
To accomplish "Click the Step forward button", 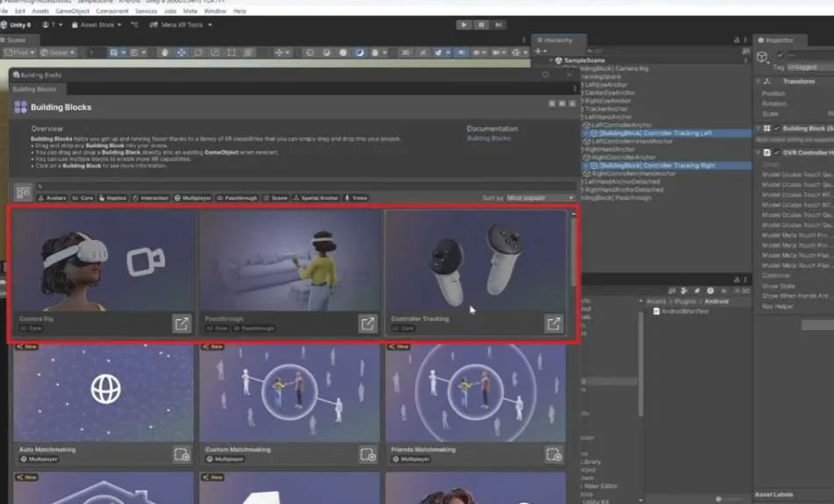I will [498, 25].
